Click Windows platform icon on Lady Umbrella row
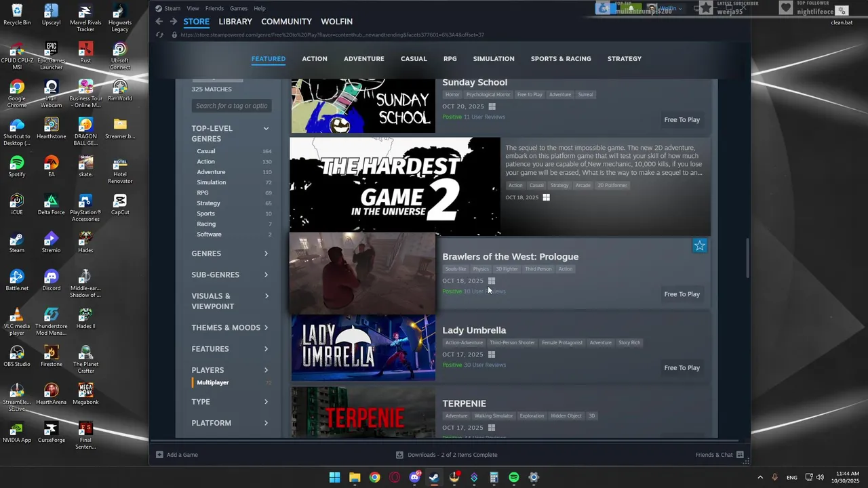The image size is (868, 488). point(492,354)
